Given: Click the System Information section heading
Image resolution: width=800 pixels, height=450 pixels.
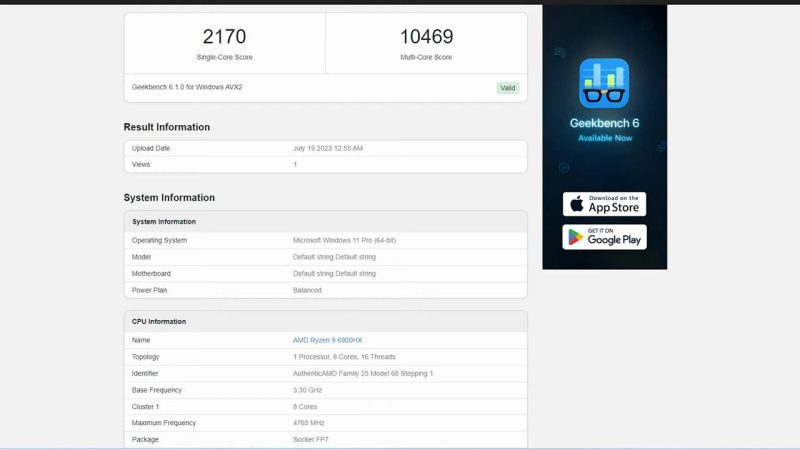Looking at the screenshot, I should coord(169,197).
